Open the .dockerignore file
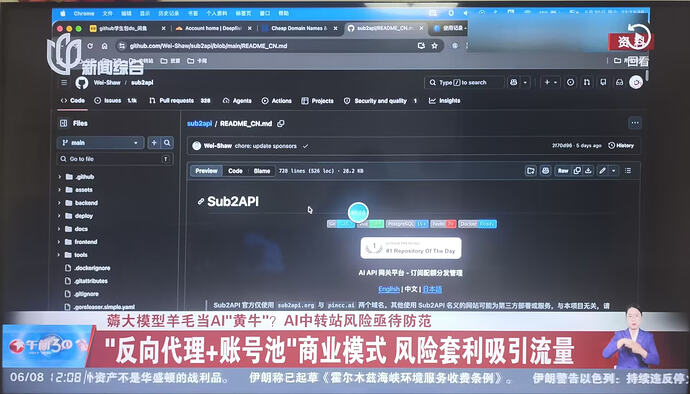The height and width of the screenshot is (394, 690). coord(92,268)
